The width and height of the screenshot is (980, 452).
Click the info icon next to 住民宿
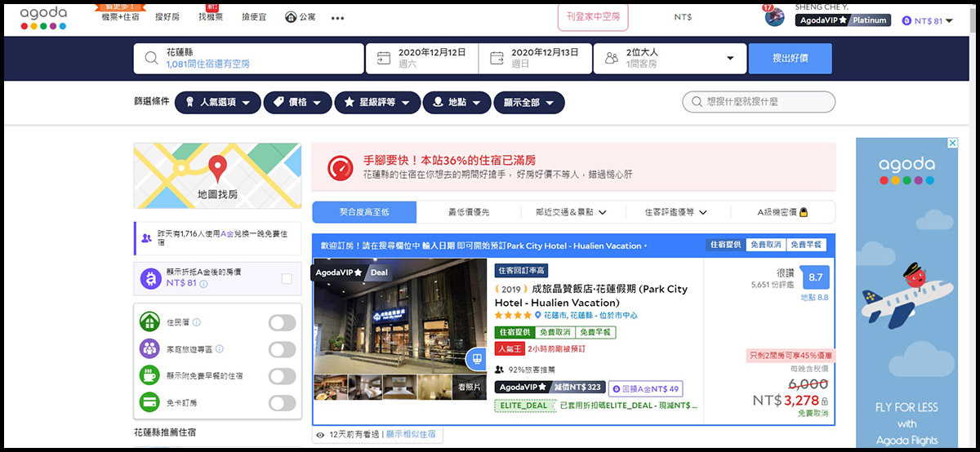197,322
